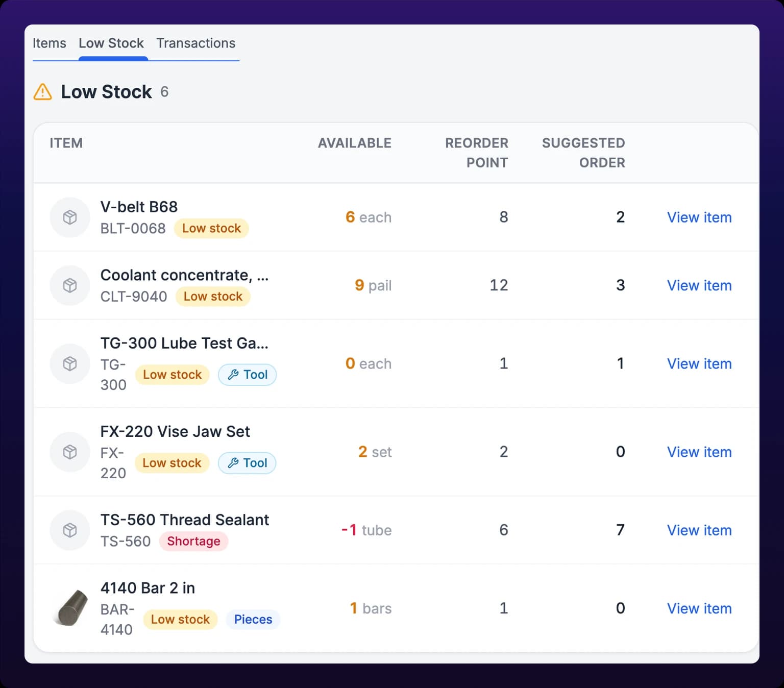The height and width of the screenshot is (688, 784).
Task: Click the low stock count 6
Action: pos(164,92)
